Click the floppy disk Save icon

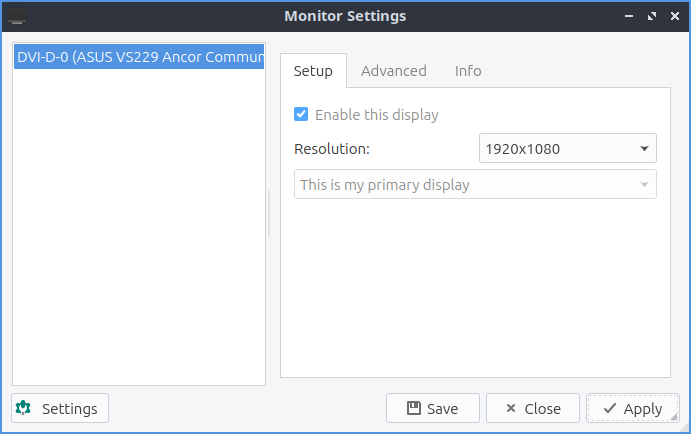click(413, 408)
